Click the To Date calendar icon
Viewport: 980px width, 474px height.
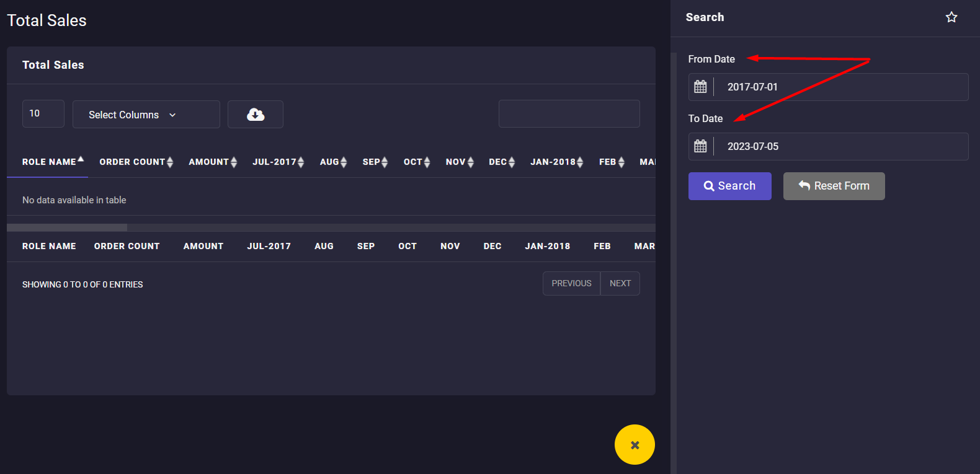700,146
